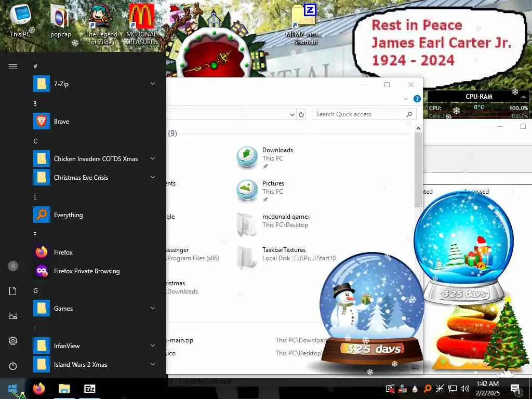Screen dimensions: 532x399
Task: Open the notification Action Center icon
Action: pos(515,389)
